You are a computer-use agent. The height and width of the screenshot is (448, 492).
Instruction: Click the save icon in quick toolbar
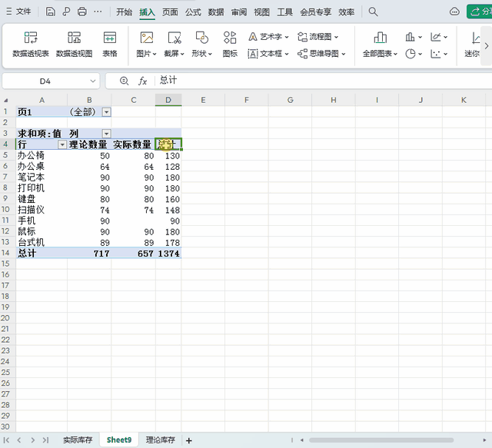coord(50,12)
